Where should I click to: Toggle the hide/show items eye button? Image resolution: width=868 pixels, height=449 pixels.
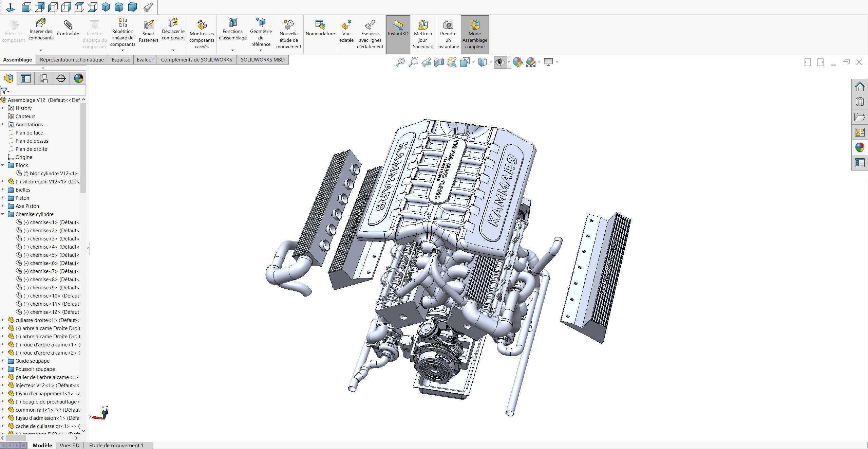[500, 62]
